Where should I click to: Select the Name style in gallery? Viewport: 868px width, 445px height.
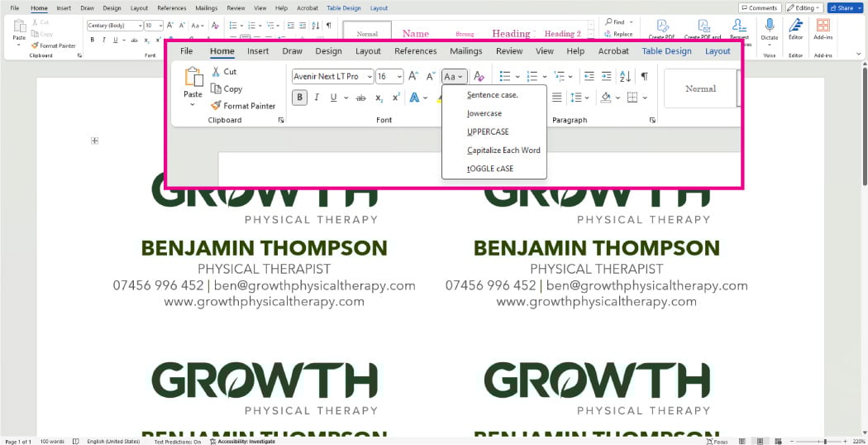pyautogui.click(x=416, y=34)
